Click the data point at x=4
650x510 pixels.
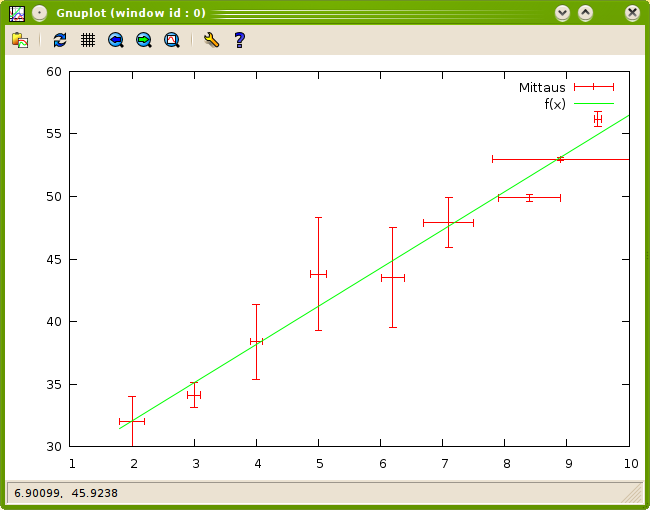click(x=256, y=342)
